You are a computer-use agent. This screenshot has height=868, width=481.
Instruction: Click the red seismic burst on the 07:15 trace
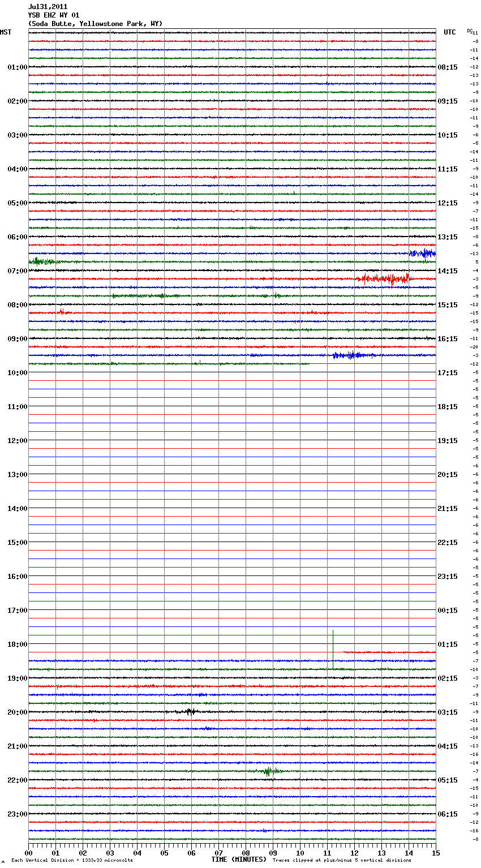(384, 278)
